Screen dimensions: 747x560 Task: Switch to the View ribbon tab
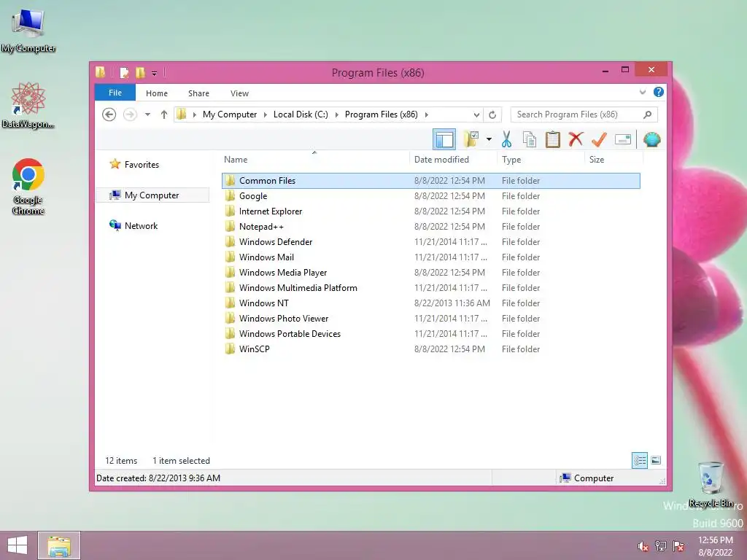click(x=239, y=93)
